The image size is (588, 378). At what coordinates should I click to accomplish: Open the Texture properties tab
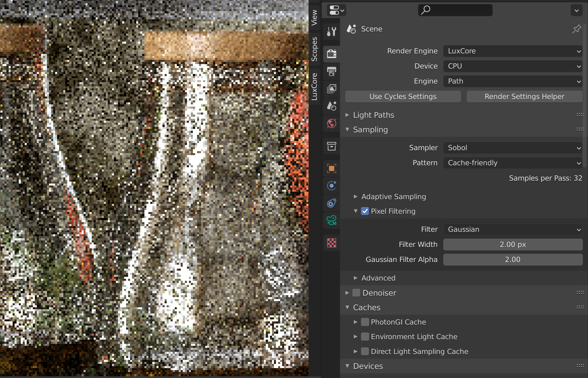(331, 243)
